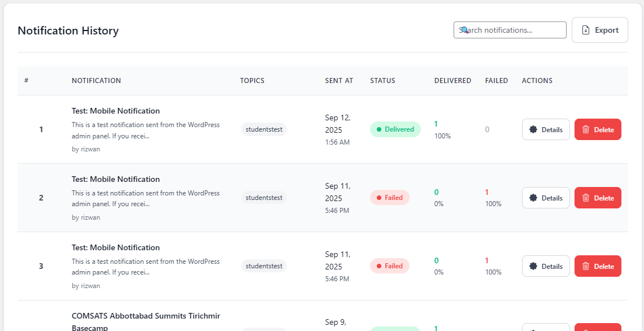Click studentstest topic tag in row 3
Image resolution: width=644 pixels, height=331 pixels.
pyautogui.click(x=264, y=266)
